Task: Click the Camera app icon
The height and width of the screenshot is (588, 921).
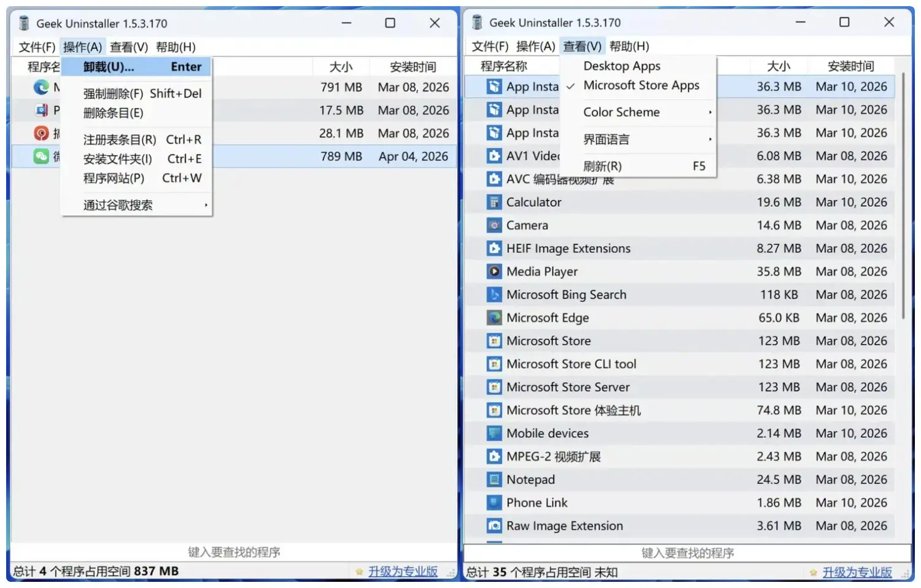Action: (x=494, y=225)
